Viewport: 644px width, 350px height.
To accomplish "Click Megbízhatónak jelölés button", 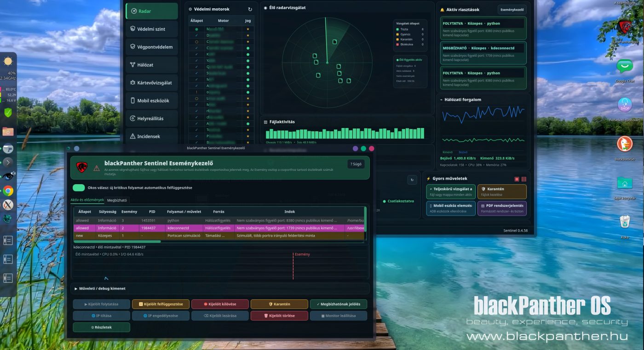I will pos(339,304).
